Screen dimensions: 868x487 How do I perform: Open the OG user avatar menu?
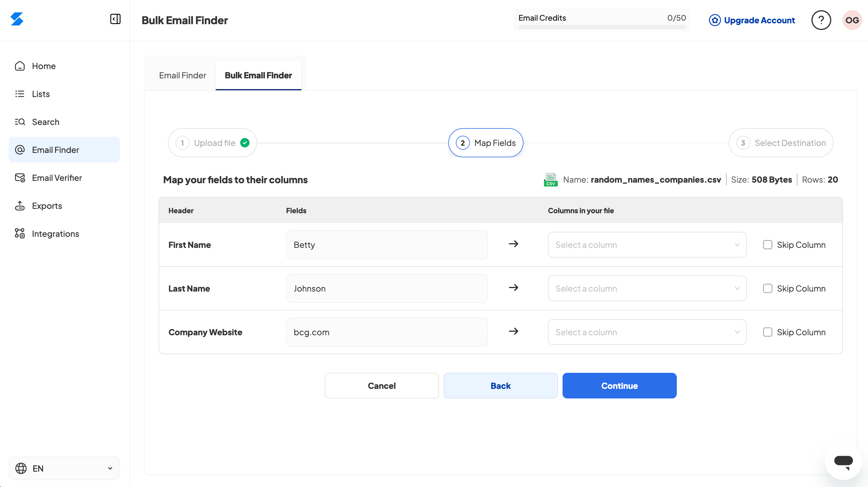(851, 20)
